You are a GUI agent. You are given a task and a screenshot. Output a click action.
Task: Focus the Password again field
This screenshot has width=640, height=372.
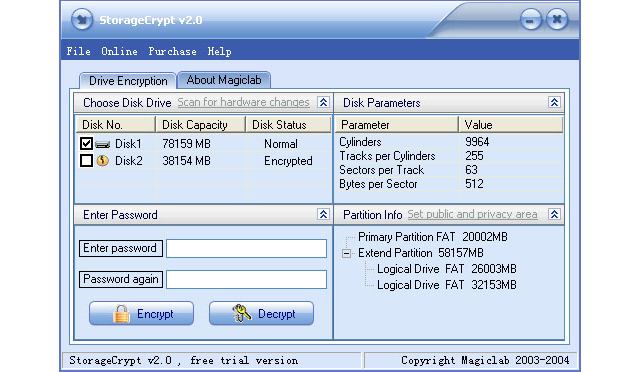click(x=247, y=279)
